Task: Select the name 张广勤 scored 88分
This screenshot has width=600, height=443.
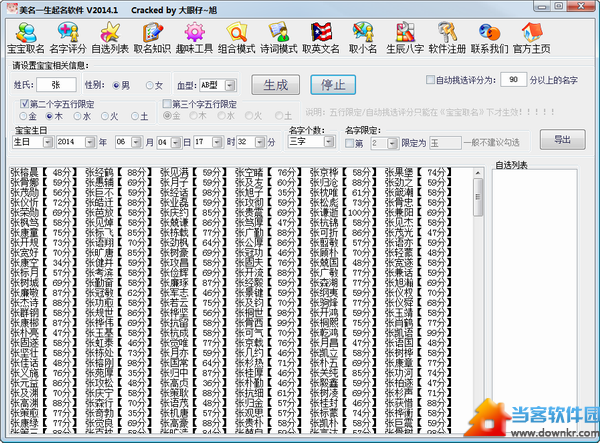Action: pyautogui.click(x=267, y=233)
